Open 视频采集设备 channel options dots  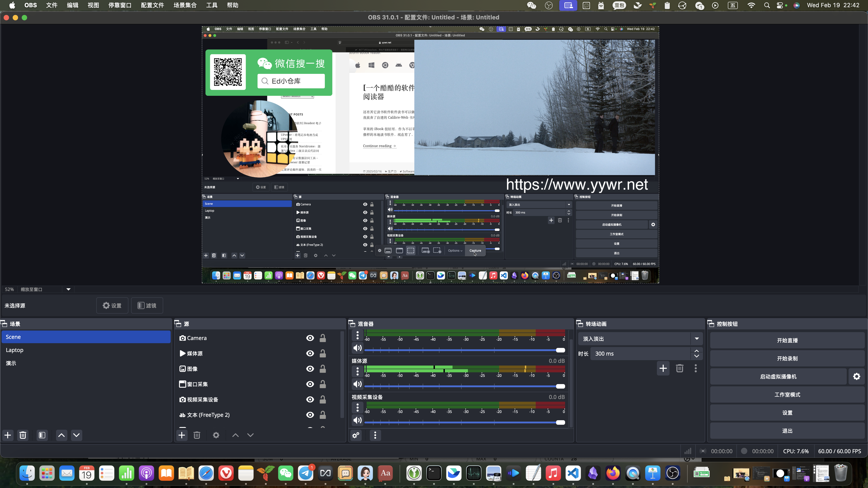tap(358, 408)
